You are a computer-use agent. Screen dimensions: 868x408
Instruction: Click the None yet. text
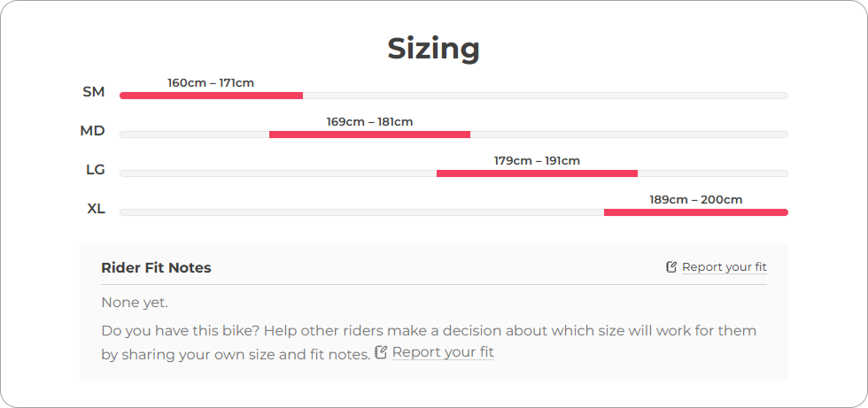[135, 303]
